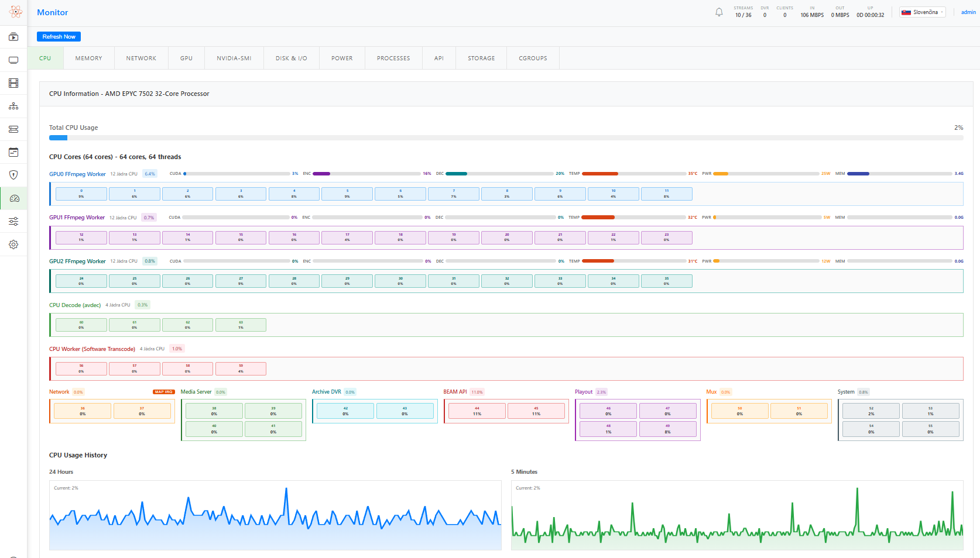Click CPU core 17 tile
The image size is (980, 558).
click(347, 237)
